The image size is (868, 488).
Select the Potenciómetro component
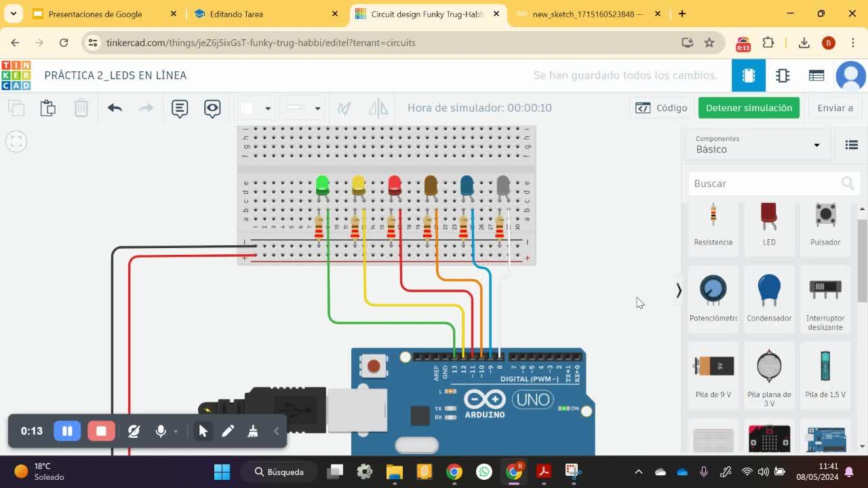pos(713,298)
